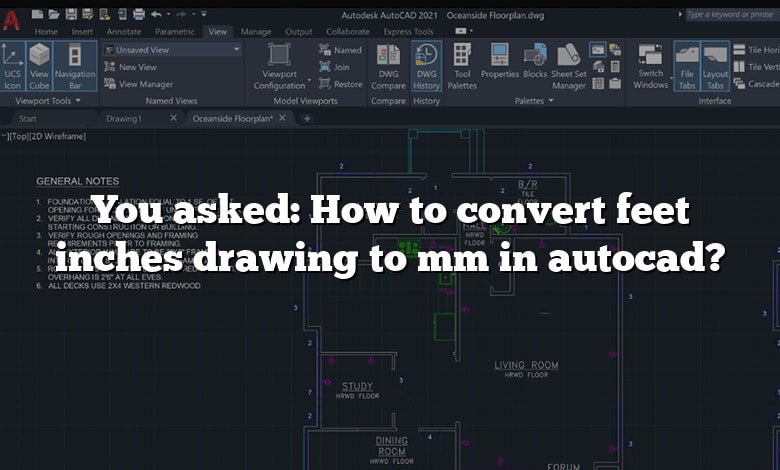This screenshot has width=780, height=470.
Task: Open the Redo history dropdown arrow
Action: [x=194, y=14]
